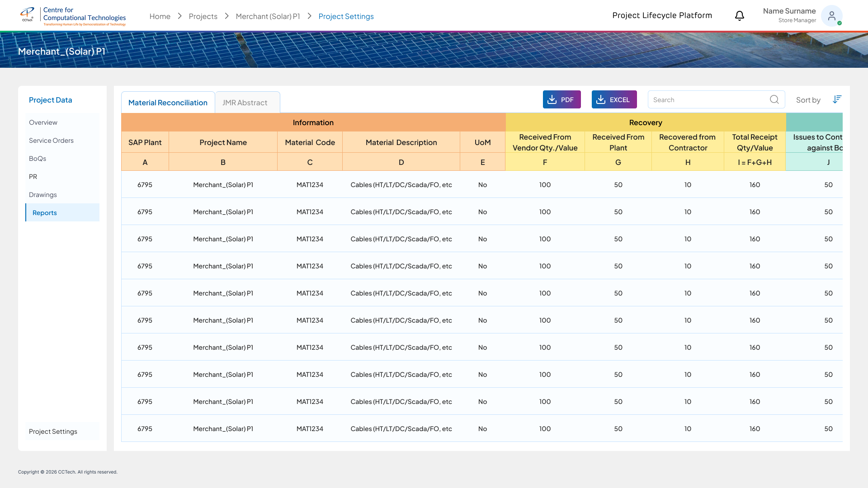Open the user profile avatar
Screen dimensions: 868x488
(831, 16)
